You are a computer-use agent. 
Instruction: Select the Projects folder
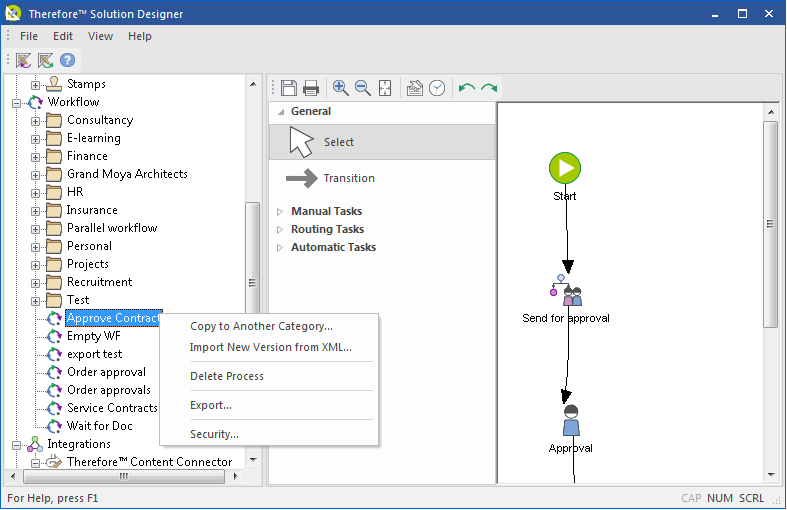coord(88,264)
